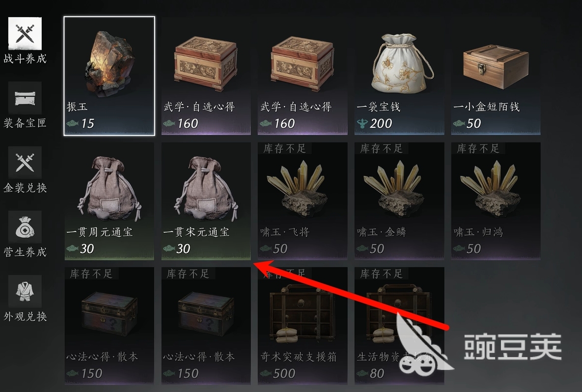
Task: Open the 营生养成 money bag icon
Action: pos(25,227)
